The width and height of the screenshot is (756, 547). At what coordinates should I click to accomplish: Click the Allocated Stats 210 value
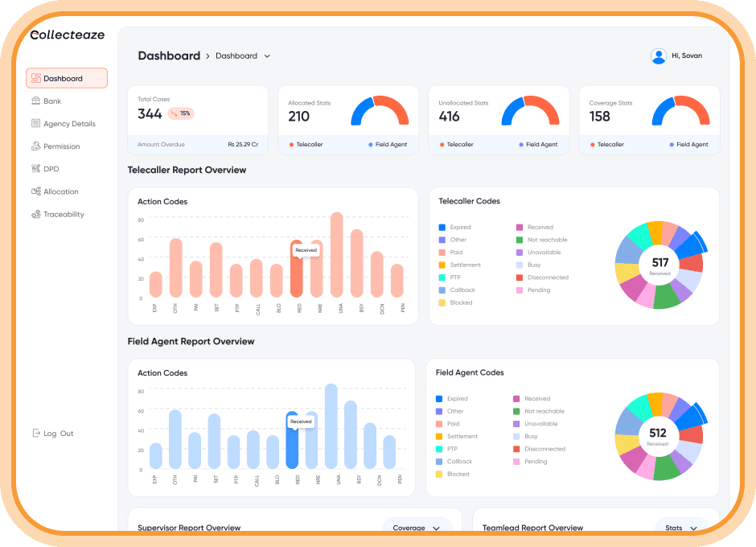298,117
